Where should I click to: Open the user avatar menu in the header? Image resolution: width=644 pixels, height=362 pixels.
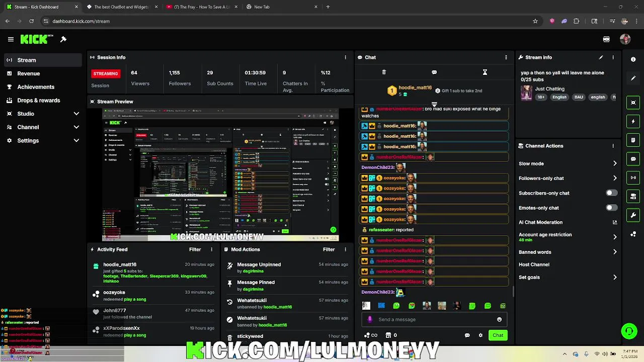pos(625,39)
